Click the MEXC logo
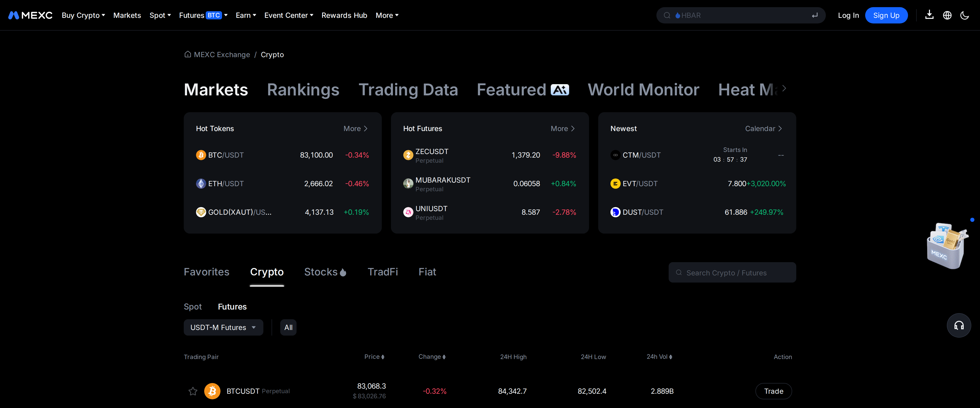980x408 pixels. (x=30, y=15)
